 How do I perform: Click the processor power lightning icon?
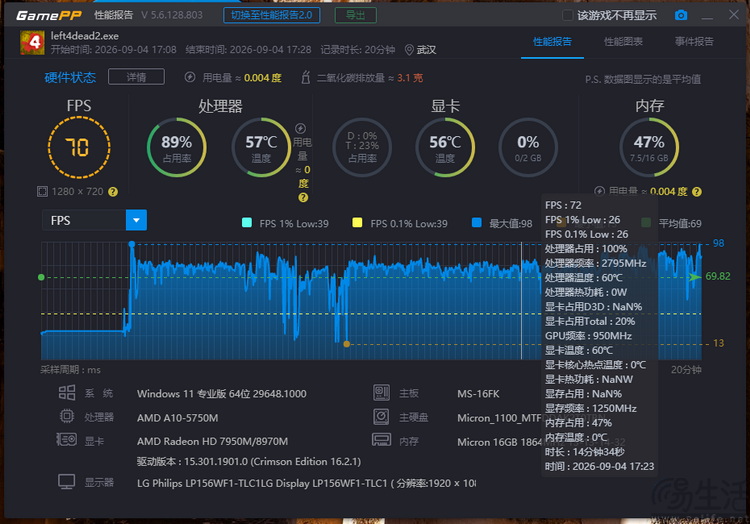tap(300, 128)
